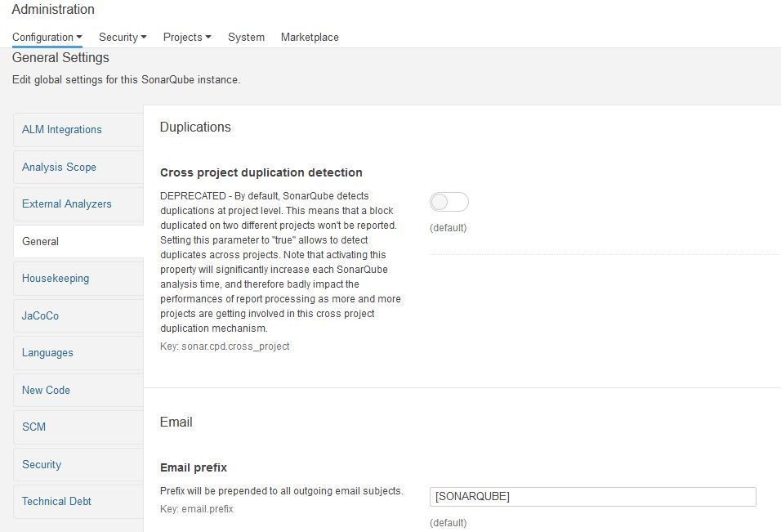Click the Email section heading

176,422
